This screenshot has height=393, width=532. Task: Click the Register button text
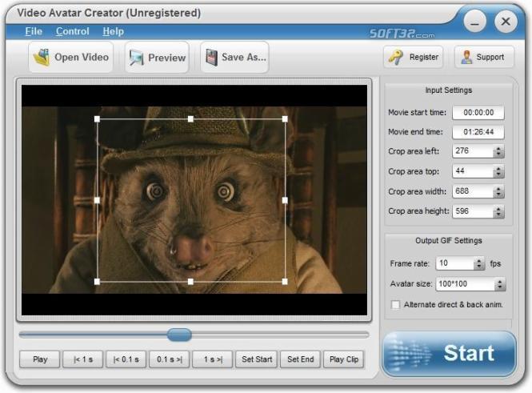click(424, 57)
